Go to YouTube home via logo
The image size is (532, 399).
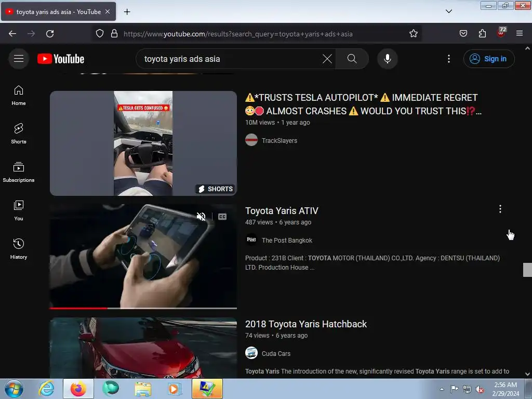pos(61,59)
